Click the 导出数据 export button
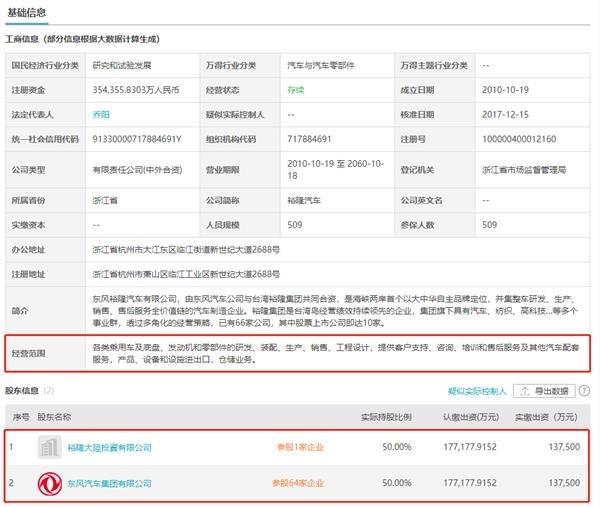Viewport: 600px width, 507px height. (544, 391)
